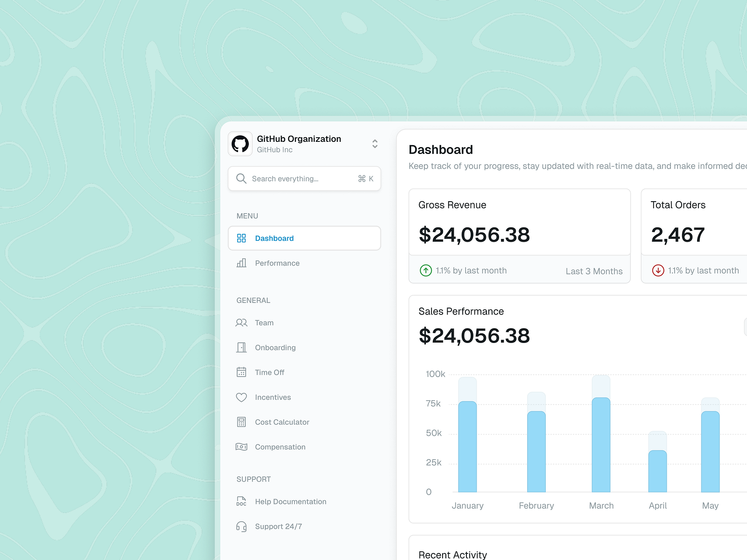Click the Sales Performance heading
The width and height of the screenshot is (747, 560).
(x=461, y=312)
